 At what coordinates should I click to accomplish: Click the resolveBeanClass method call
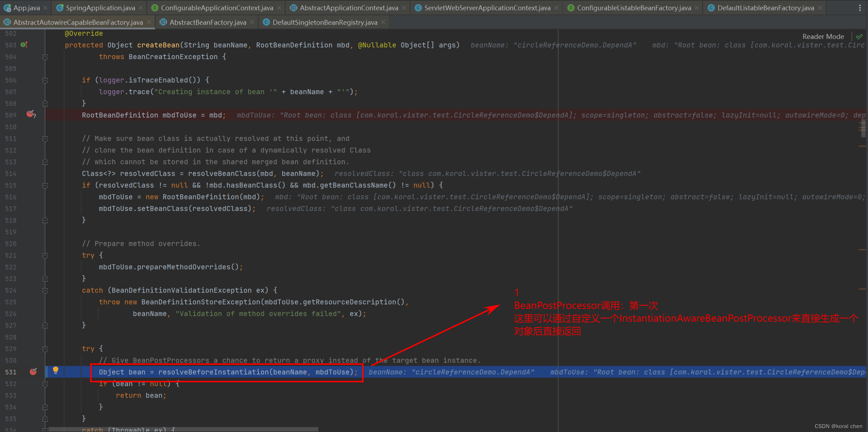[222, 173]
